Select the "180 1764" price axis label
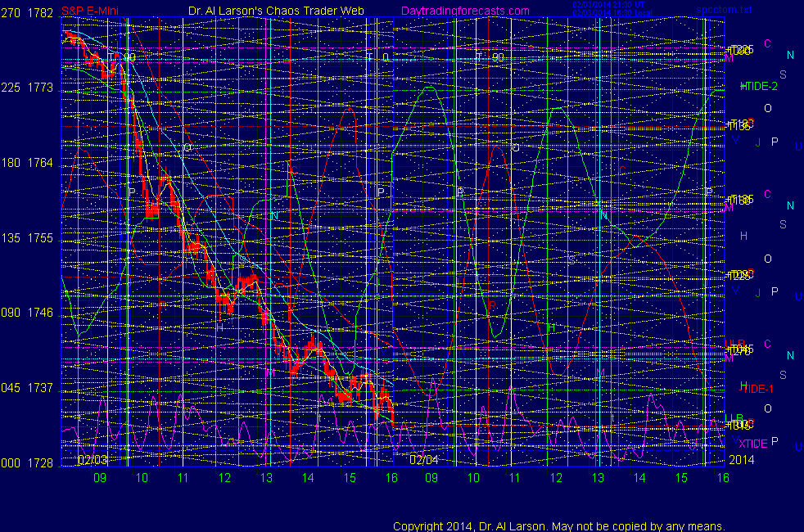This screenshot has width=804, height=532. click(27, 163)
